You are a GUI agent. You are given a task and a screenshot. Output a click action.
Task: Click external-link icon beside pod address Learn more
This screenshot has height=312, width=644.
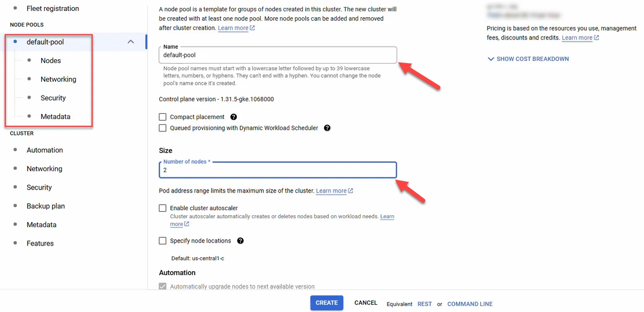coord(351,191)
